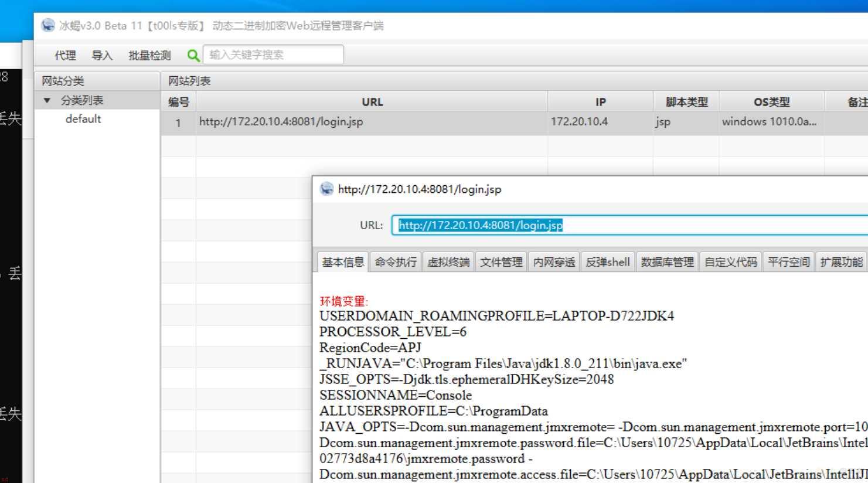Collapse the 分类列表 tree node
This screenshot has height=483, width=868.
47,100
